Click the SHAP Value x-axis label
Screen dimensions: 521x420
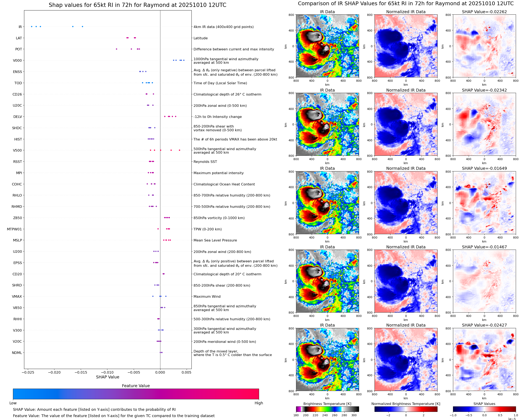pyautogui.click(x=108, y=377)
